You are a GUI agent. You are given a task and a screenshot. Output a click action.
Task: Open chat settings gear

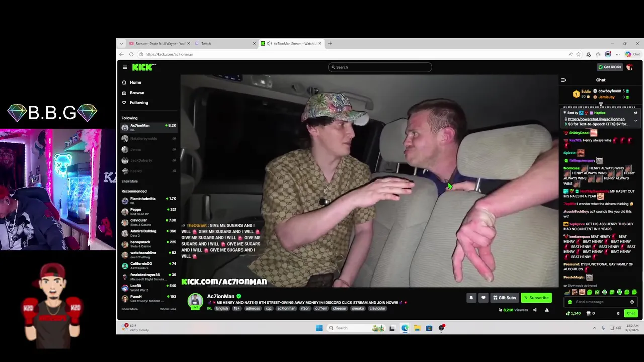click(x=618, y=314)
